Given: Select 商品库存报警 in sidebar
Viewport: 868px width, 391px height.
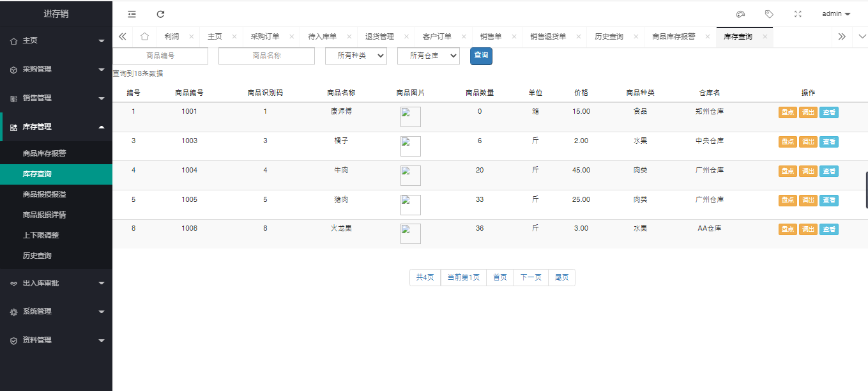Looking at the screenshot, I should pyautogui.click(x=44, y=153).
